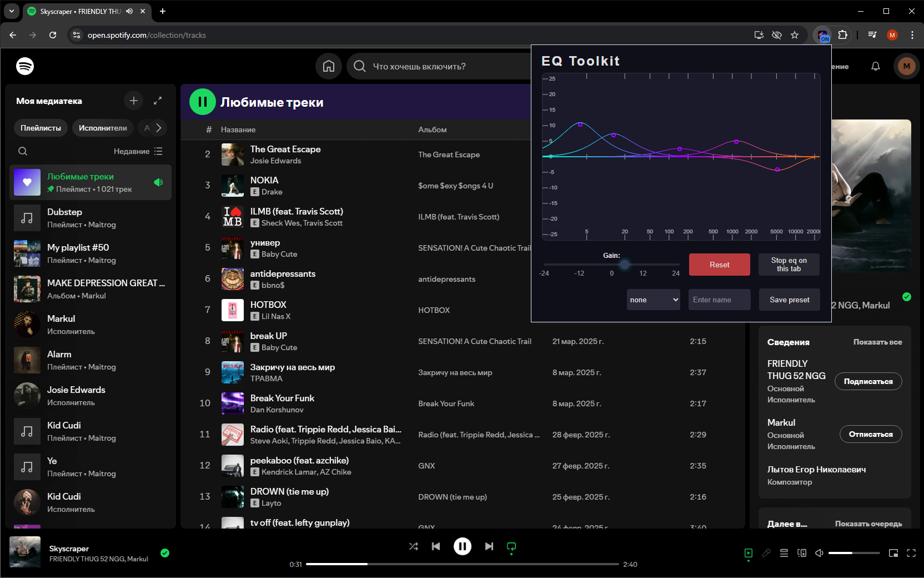The height and width of the screenshot is (578, 924).
Task: Expand the library with arrows icon
Action: tap(158, 101)
